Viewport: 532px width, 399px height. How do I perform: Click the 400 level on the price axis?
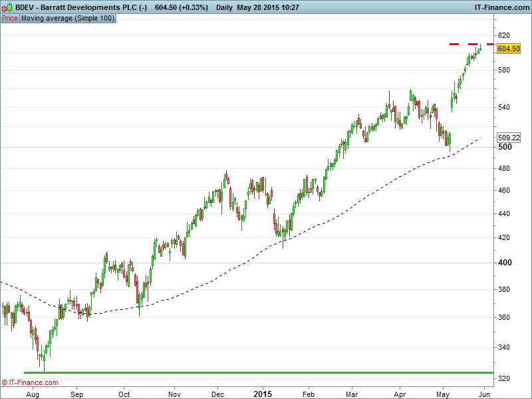click(505, 263)
